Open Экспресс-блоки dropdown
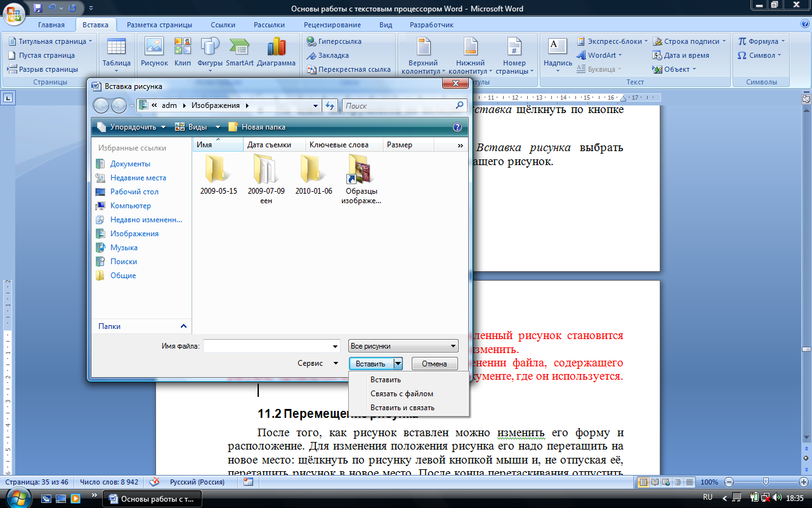The width and height of the screenshot is (812, 508). tap(612, 41)
